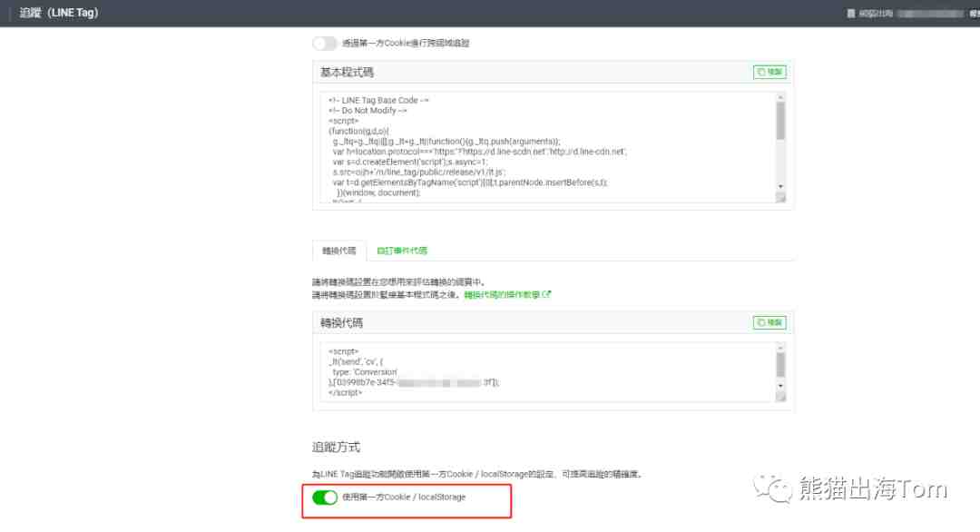980x532 pixels.
Task: Copy the conversion code with the green button
Action: click(x=769, y=322)
